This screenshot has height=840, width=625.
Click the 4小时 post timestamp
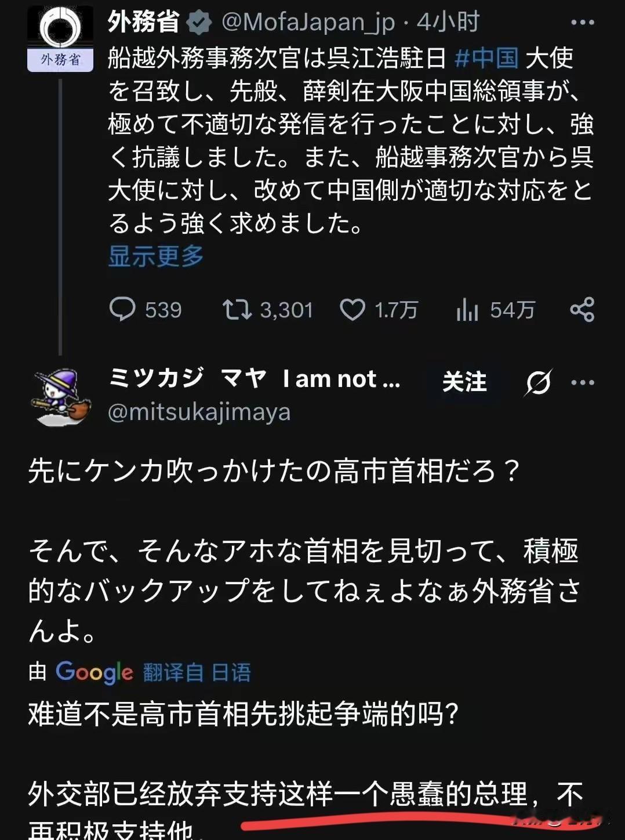coord(448,23)
